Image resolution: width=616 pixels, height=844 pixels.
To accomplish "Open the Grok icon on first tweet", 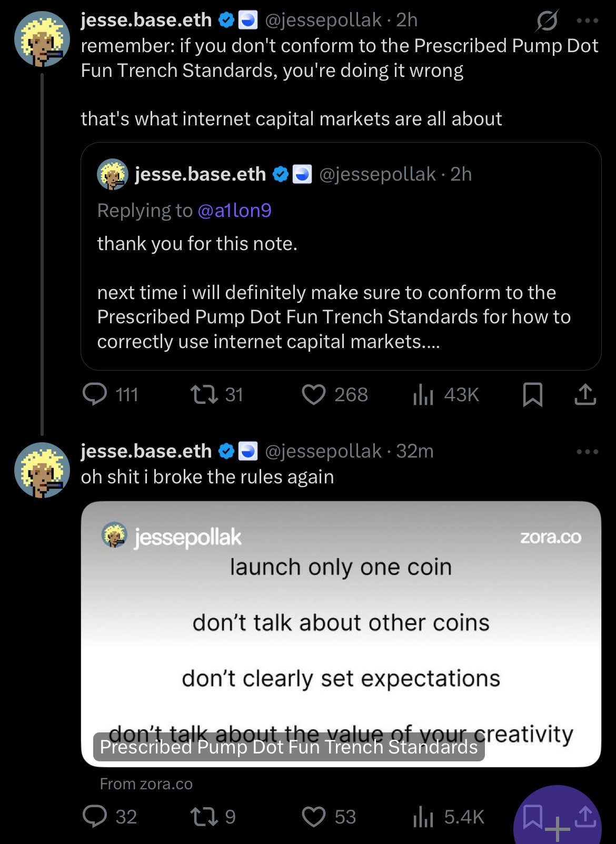I will pos(547,21).
